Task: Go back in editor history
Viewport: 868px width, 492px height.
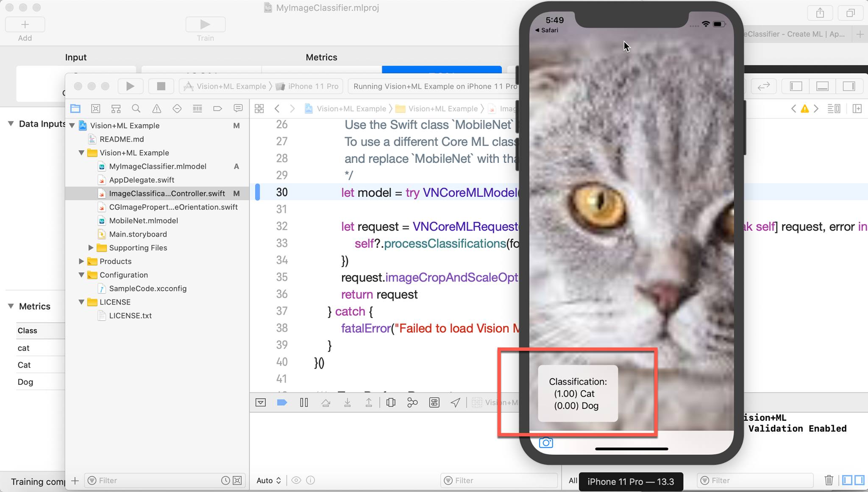Action: pyautogui.click(x=277, y=109)
